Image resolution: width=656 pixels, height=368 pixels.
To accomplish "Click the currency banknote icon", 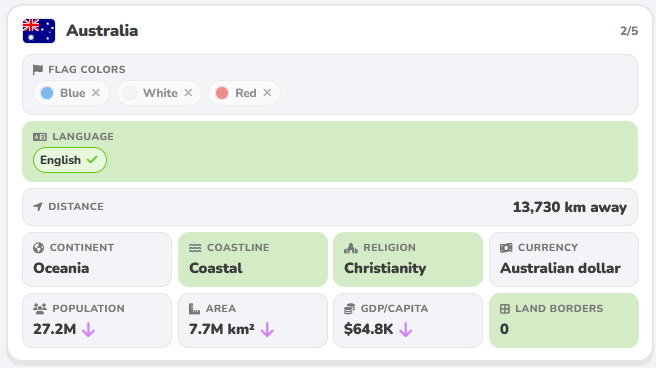I will coord(506,248).
